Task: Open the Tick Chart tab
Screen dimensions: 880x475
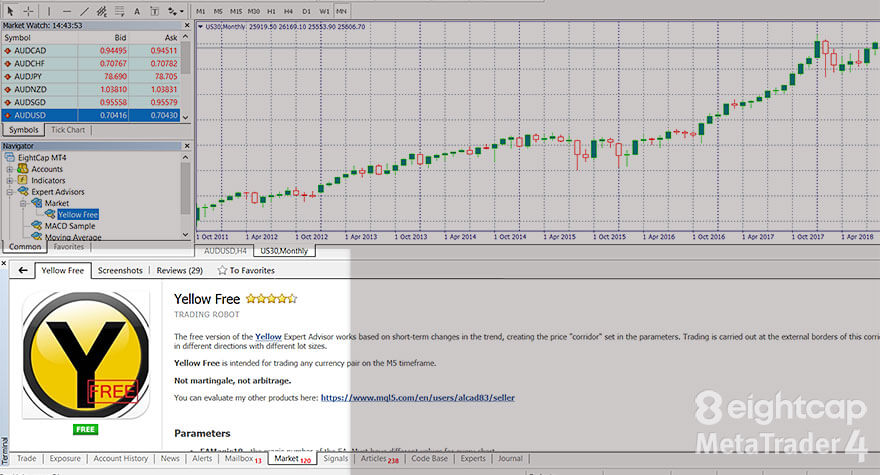Action: (68, 130)
